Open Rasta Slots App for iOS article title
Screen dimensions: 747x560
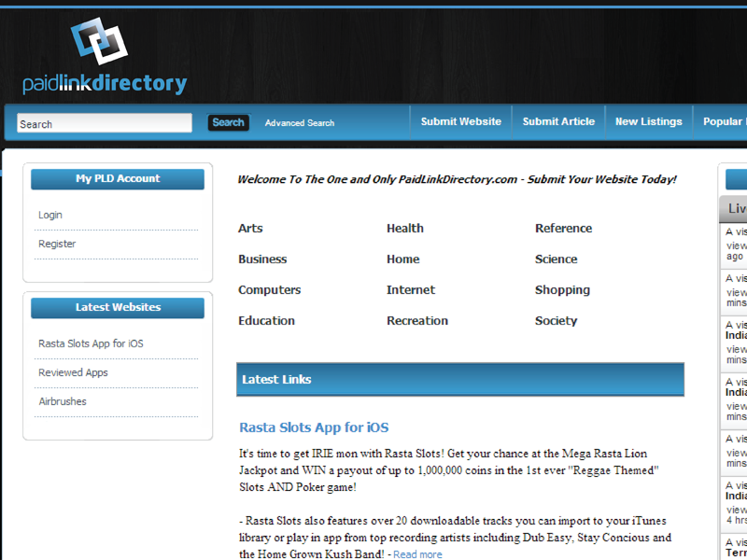314,427
